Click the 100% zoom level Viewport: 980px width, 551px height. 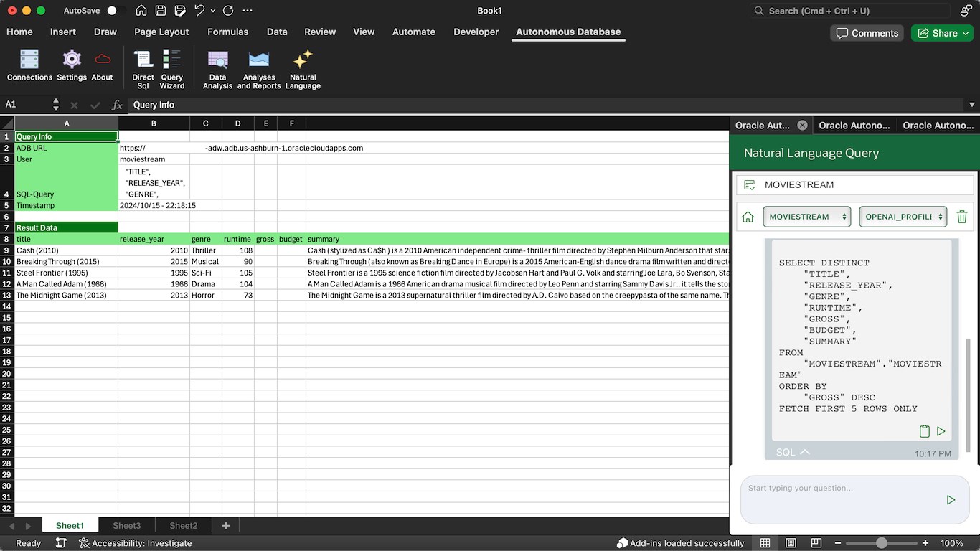(952, 543)
